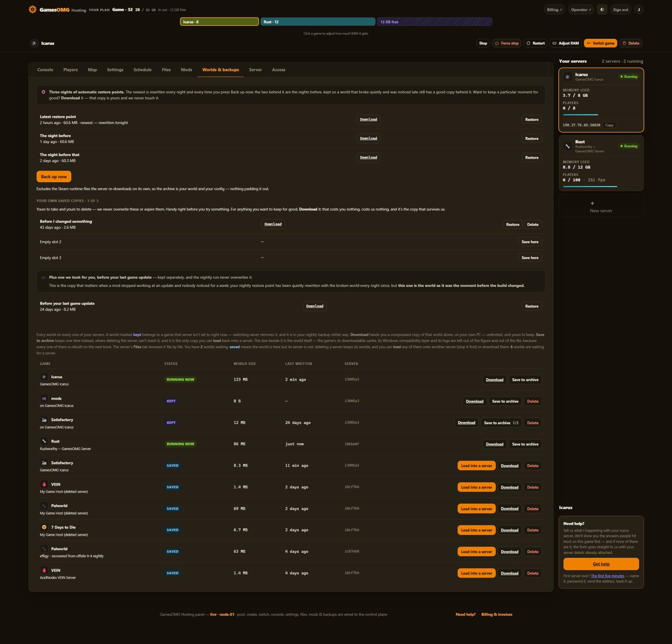Click the Get help button
The image size is (672, 644).
601,564
